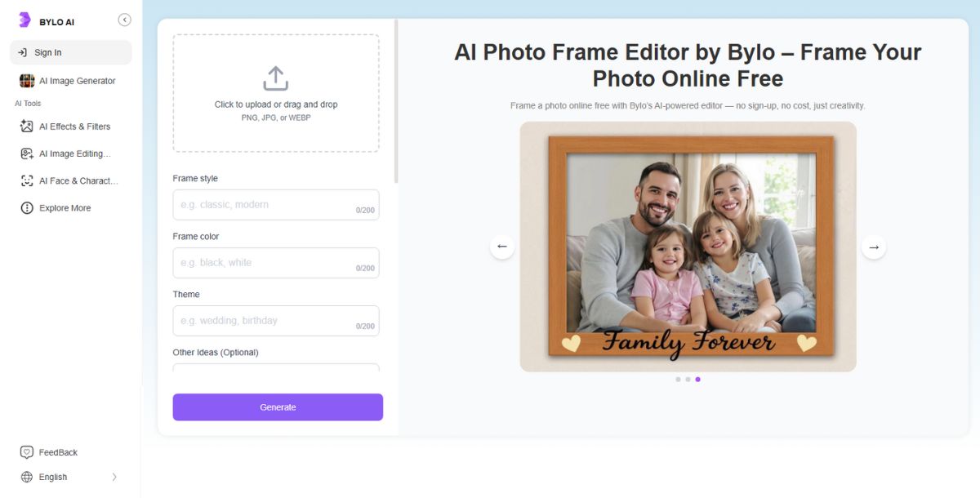Click the AI Face & Character icon
The width and height of the screenshot is (980, 498).
coord(27,180)
